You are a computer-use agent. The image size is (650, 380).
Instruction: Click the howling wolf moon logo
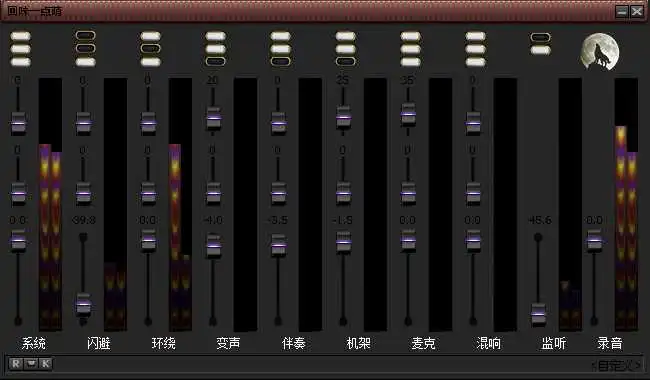coord(600,52)
